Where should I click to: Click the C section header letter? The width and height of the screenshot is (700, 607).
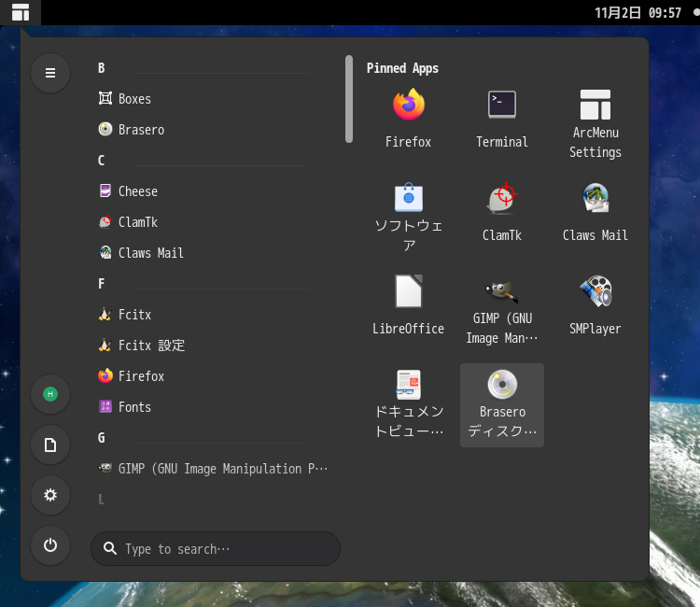[x=102, y=161]
